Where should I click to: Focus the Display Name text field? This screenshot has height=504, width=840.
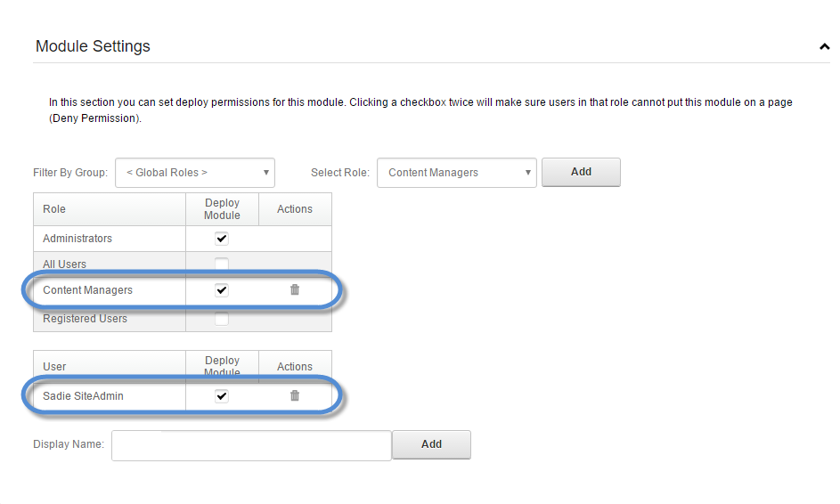pos(251,445)
